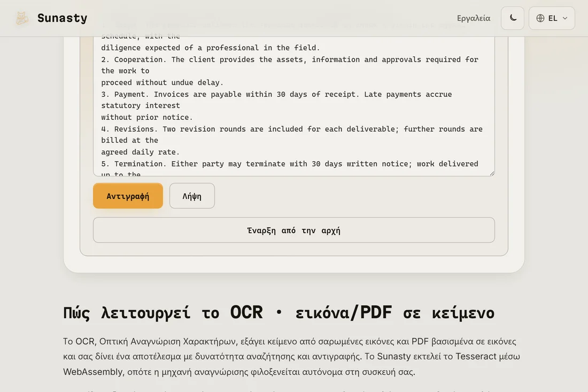Viewport: 588px width, 392px height.
Task: Click the "2. Cooperation. The client provides" line
Action: pos(290,59)
